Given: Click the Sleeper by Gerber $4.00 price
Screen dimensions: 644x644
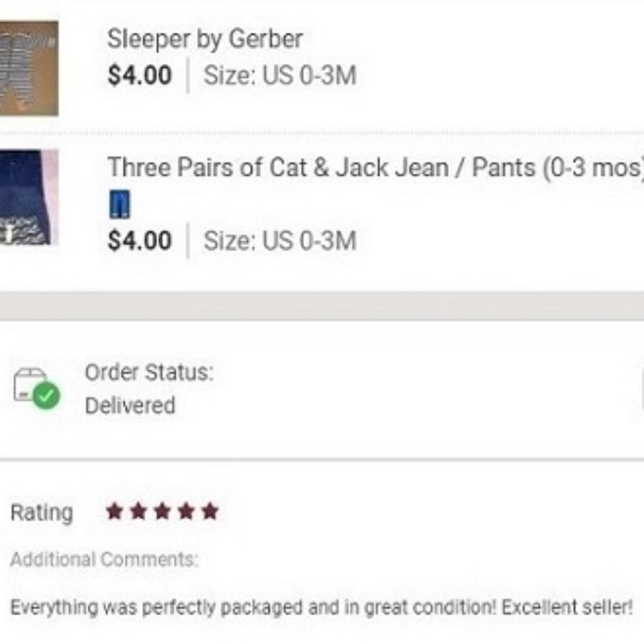Looking at the screenshot, I should pyautogui.click(x=140, y=75).
